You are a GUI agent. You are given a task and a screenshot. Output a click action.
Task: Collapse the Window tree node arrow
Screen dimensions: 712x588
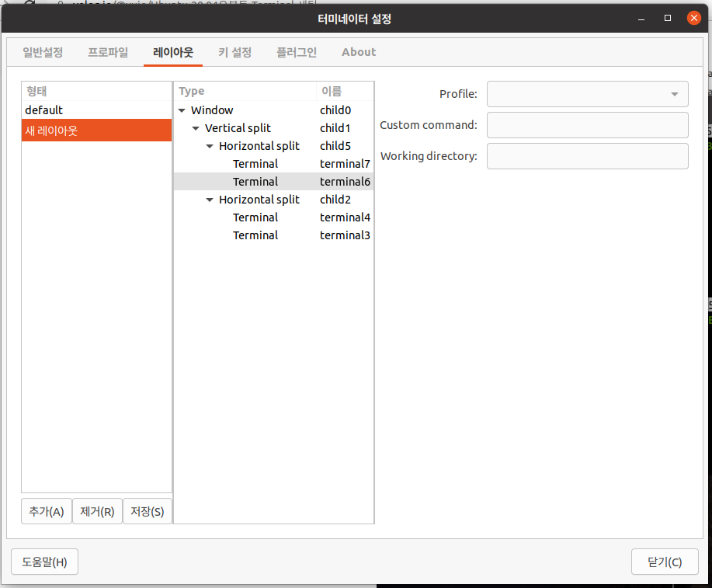pos(182,110)
